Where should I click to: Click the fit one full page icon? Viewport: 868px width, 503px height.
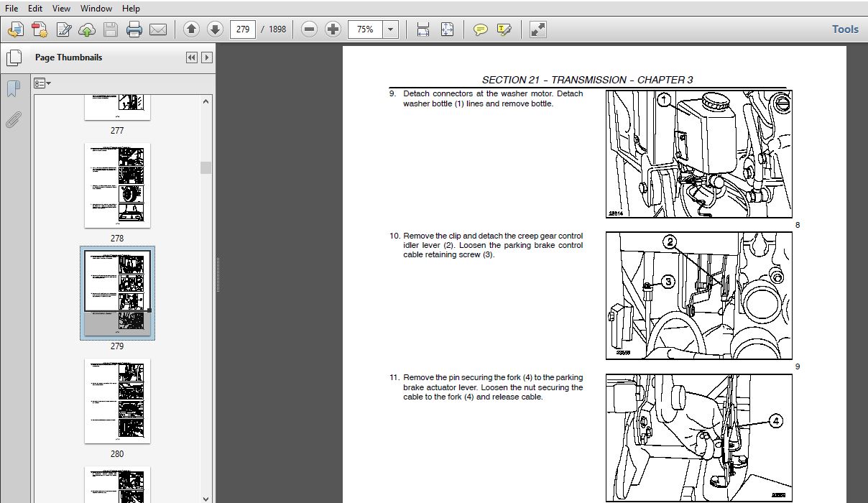(x=447, y=29)
